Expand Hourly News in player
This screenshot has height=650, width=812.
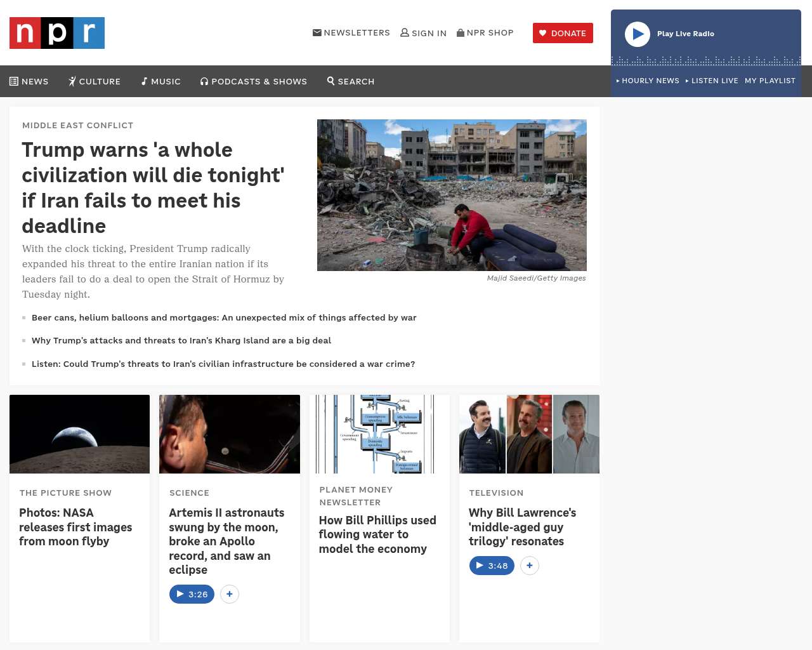648,81
